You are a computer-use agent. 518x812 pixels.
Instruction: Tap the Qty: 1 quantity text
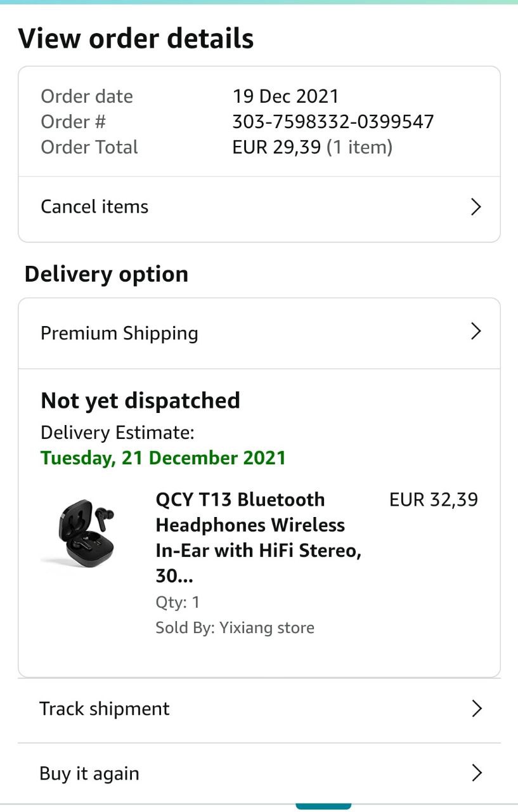pos(178,602)
